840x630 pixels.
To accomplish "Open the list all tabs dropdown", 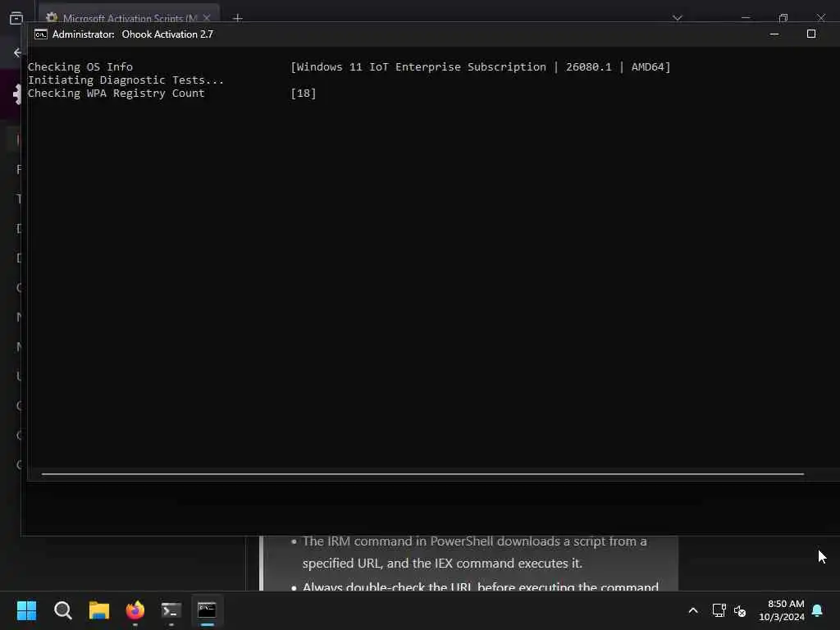I will pos(677,18).
